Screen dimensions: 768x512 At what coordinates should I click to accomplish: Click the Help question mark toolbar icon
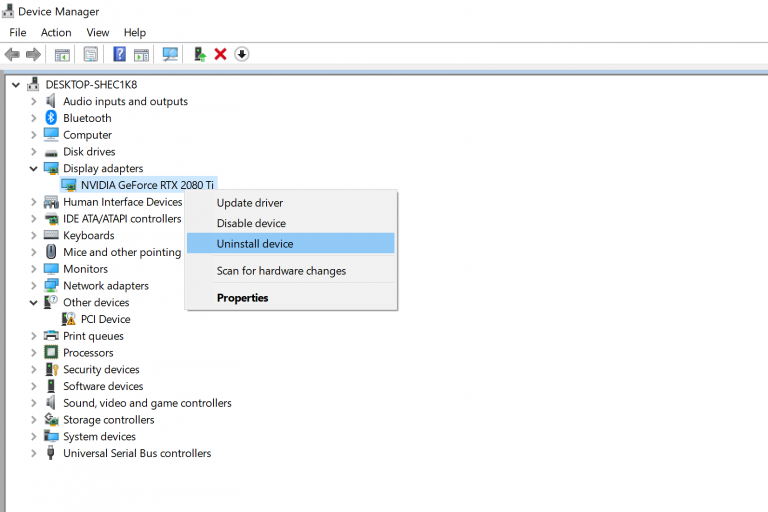click(x=119, y=54)
